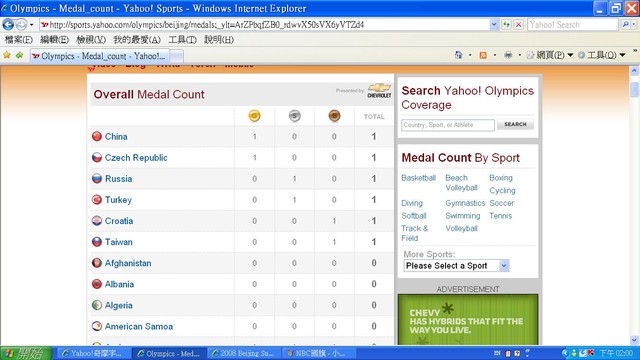640x360 pixels.
Task: Click the Russia flag icon
Action: coord(97,178)
